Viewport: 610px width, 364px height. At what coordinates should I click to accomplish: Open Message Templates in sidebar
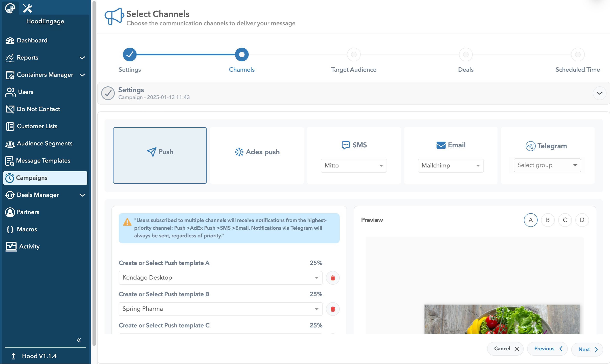[x=43, y=160]
